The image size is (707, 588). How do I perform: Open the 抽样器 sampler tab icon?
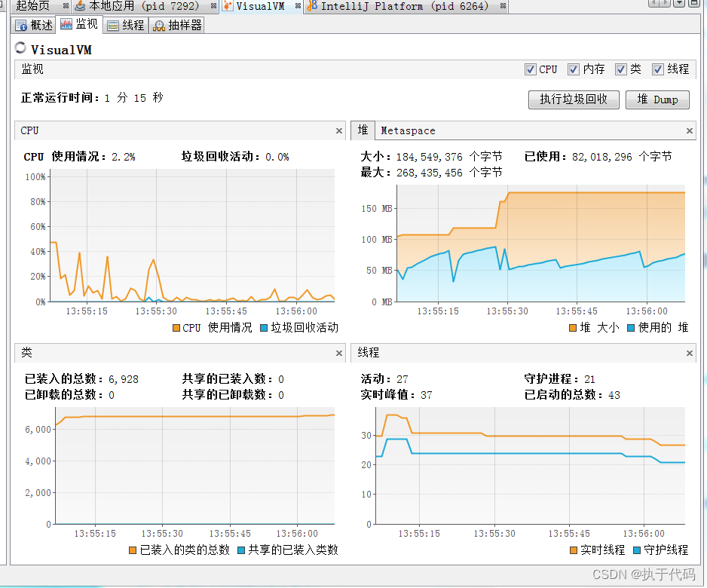(159, 26)
